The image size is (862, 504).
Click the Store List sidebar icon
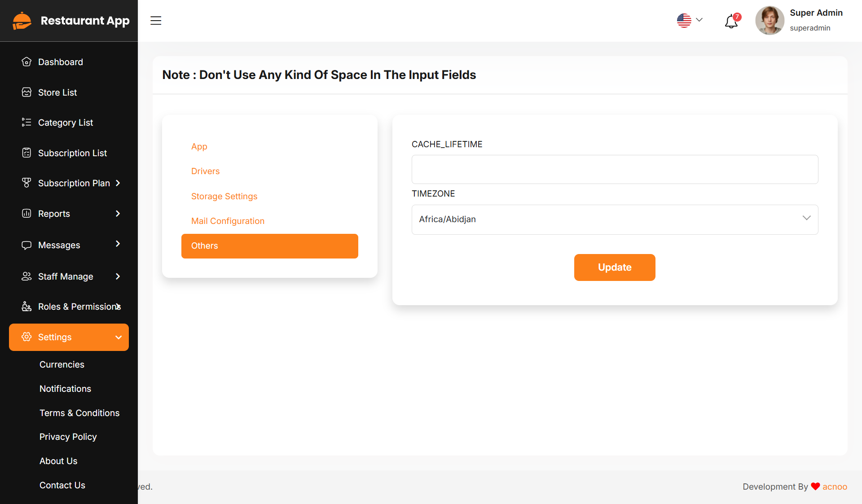26,92
